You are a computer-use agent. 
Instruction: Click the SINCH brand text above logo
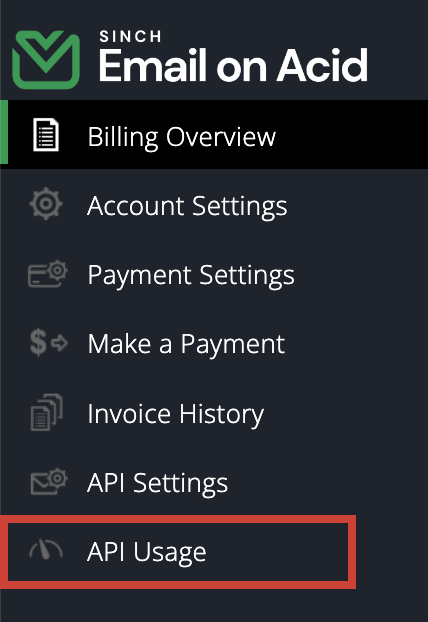[x=131, y=36]
